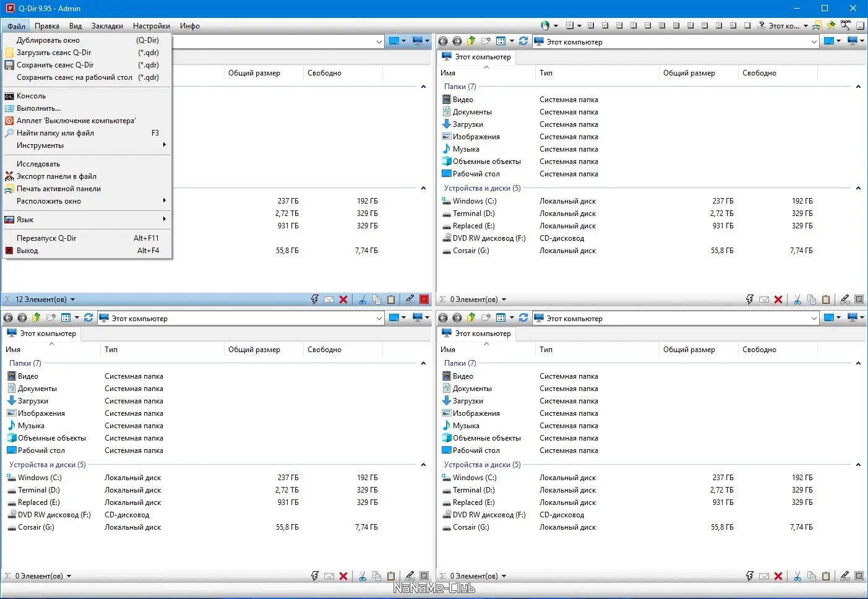Choose 'Перезапуск Q-Dir' menu entry
Screen dimensions: 868x599
[x=87, y=238]
